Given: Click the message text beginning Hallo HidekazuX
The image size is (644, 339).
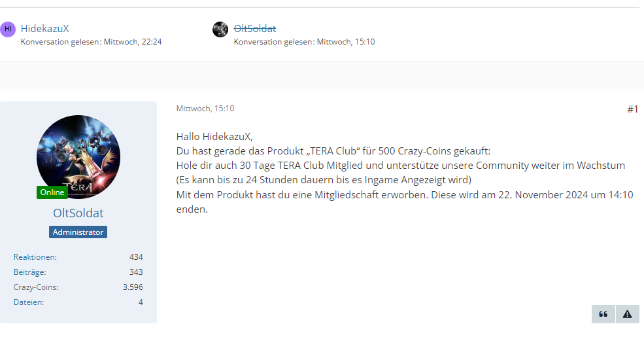Looking at the screenshot, I should (x=405, y=173).
